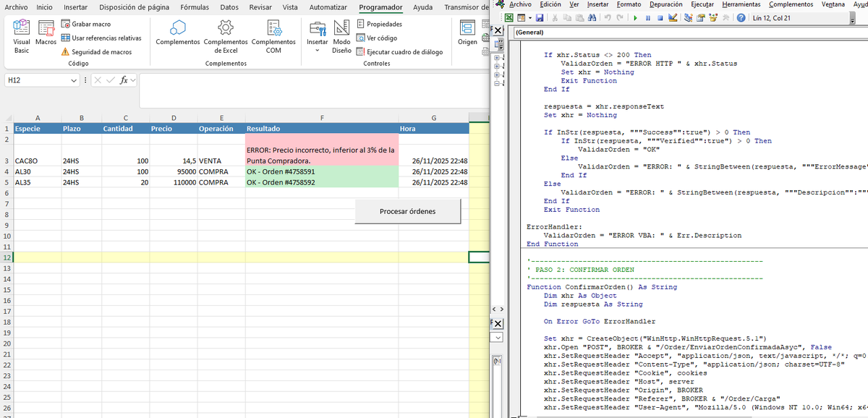The image size is (868, 418).
Task: Save project with VBA disk icon
Action: 540,17
